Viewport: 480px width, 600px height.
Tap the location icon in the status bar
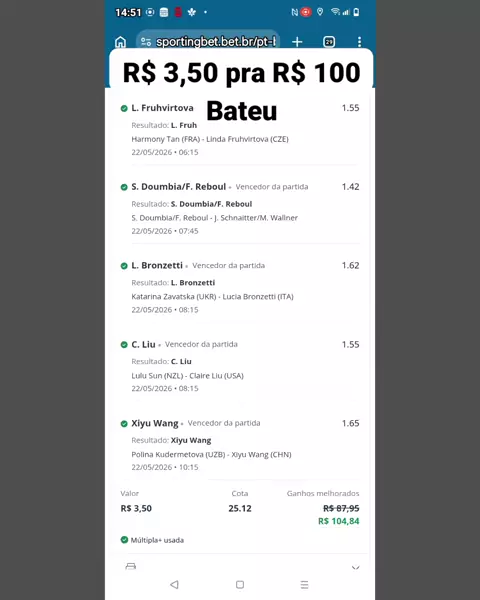tap(320, 12)
